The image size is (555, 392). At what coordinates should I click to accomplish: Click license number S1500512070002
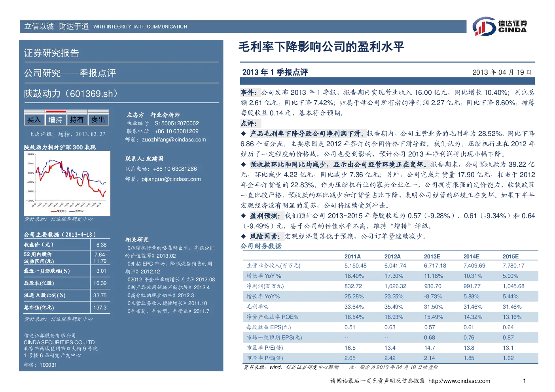(177, 123)
